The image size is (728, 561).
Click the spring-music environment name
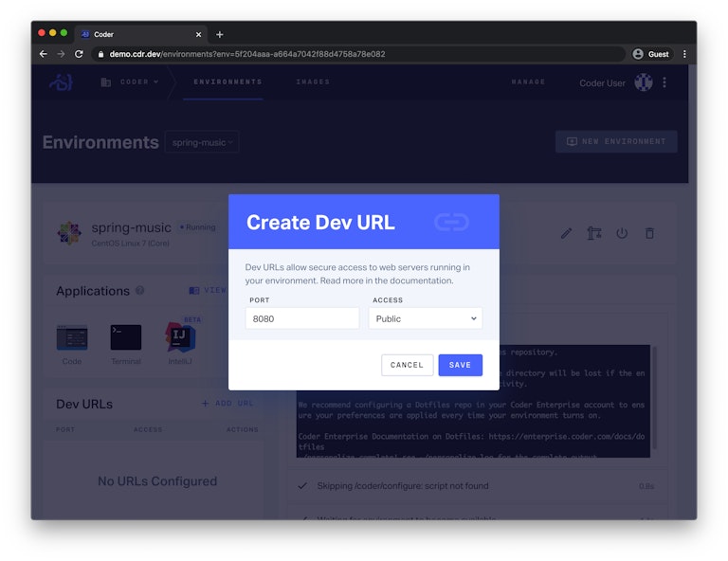coord(132,227)
